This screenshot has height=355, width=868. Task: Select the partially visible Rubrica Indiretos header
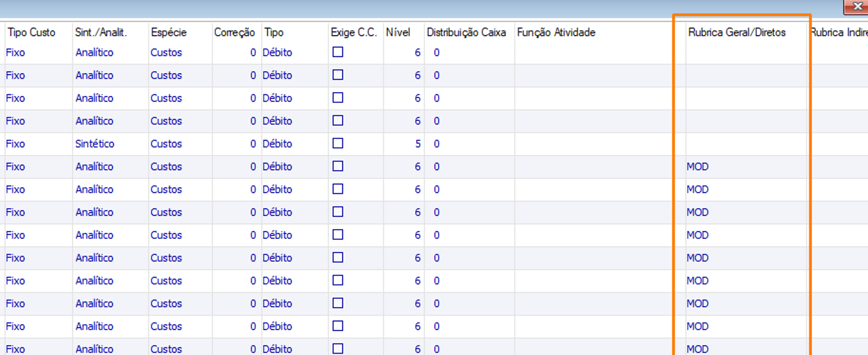[x=840, y=32]
